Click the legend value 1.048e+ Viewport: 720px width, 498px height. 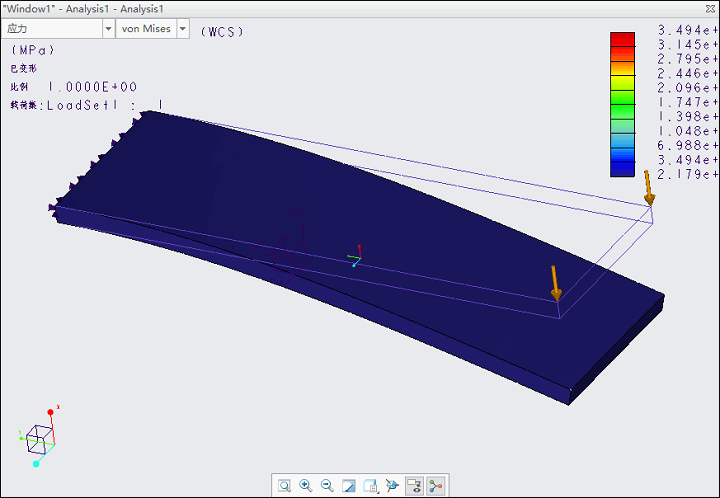click(x=687, y=131)
